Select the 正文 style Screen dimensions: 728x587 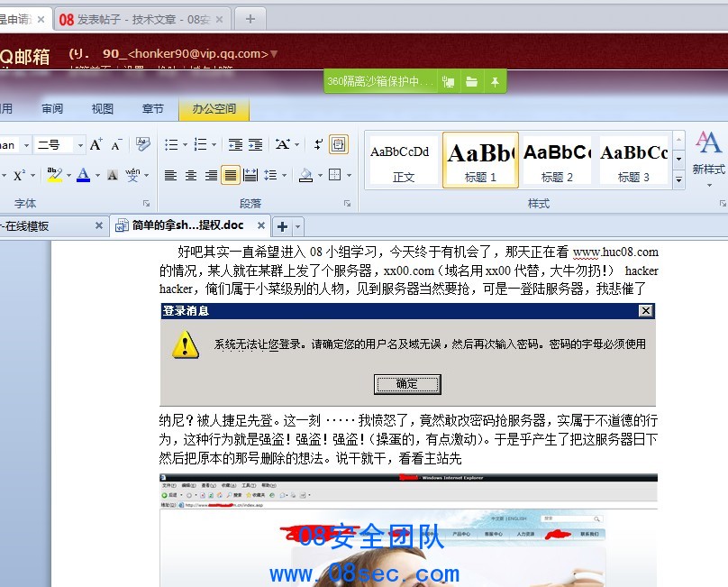tap(403, 161)
